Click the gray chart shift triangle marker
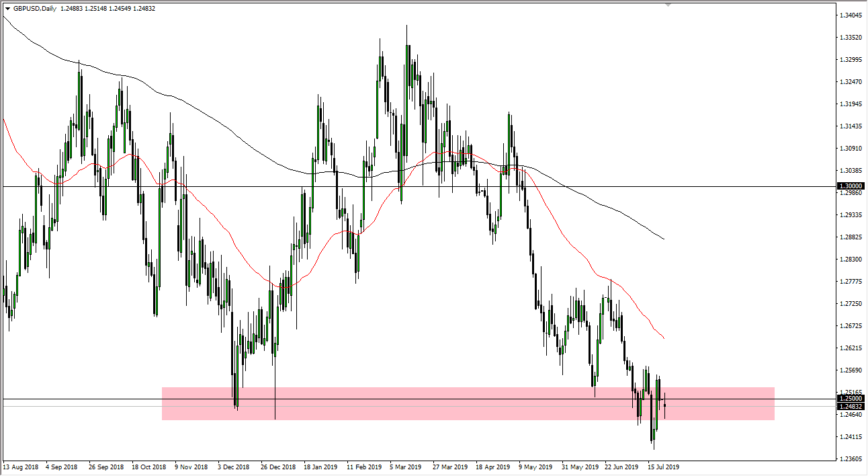The width and height of the screenshot is (868, 476). click(668, 5)
